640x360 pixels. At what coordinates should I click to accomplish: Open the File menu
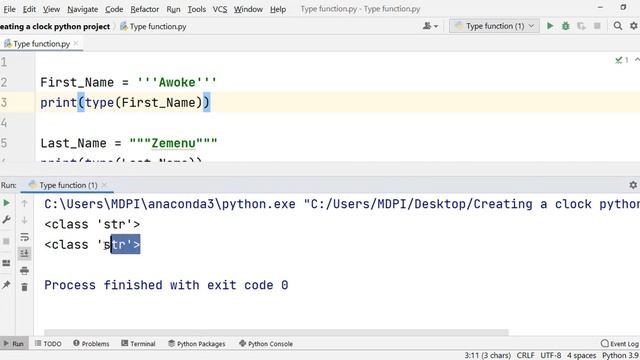coord(9,9)
